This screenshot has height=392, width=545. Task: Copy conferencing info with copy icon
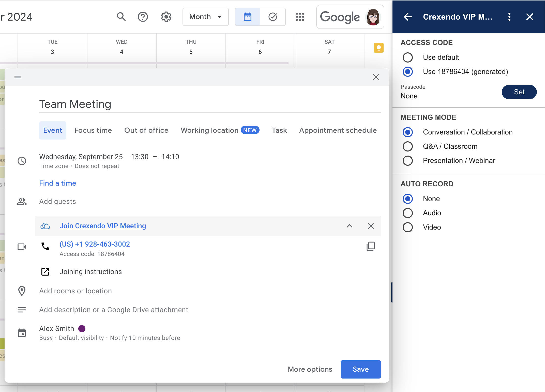tap(370, 246)
